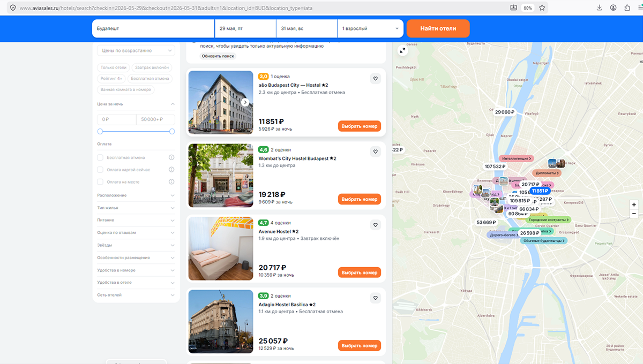
Task: Enable the Бесплатная отмена checkbox
Action: point(100,157)
